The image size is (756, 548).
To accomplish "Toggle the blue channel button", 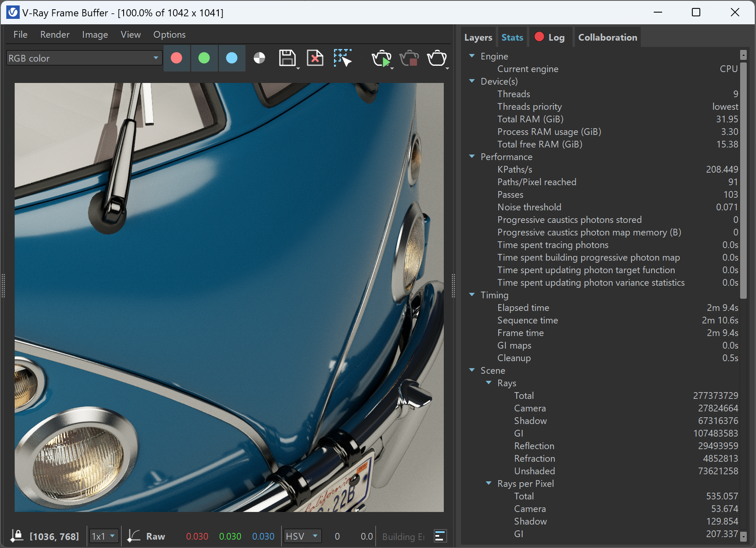I will tap(232, 58).
